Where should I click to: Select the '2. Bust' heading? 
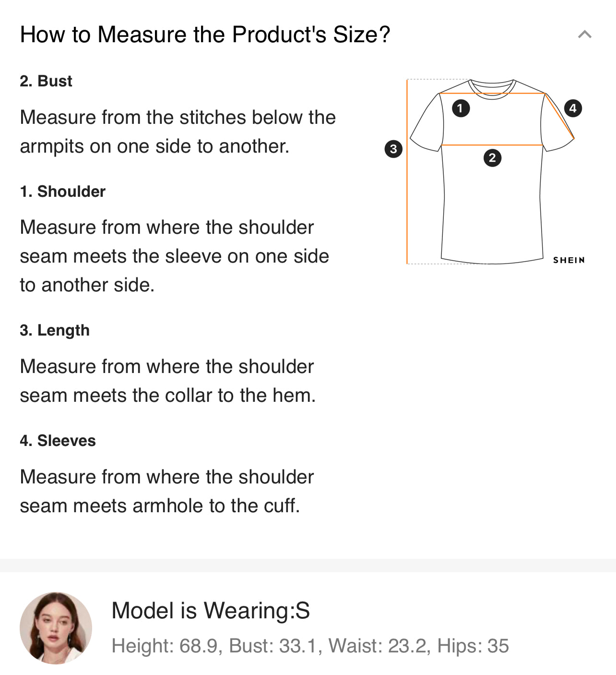(x=46, y=81)
